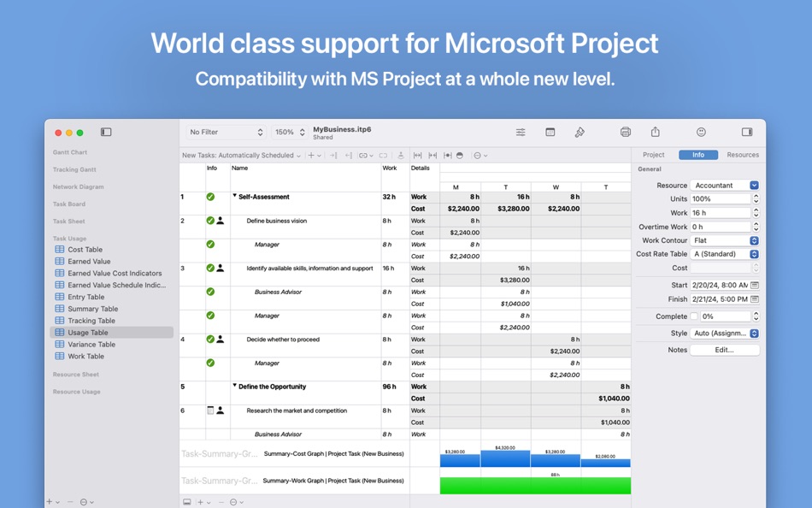Click resource icon on Define business vision row
812x508 pixels.
[x=220, y=221]
